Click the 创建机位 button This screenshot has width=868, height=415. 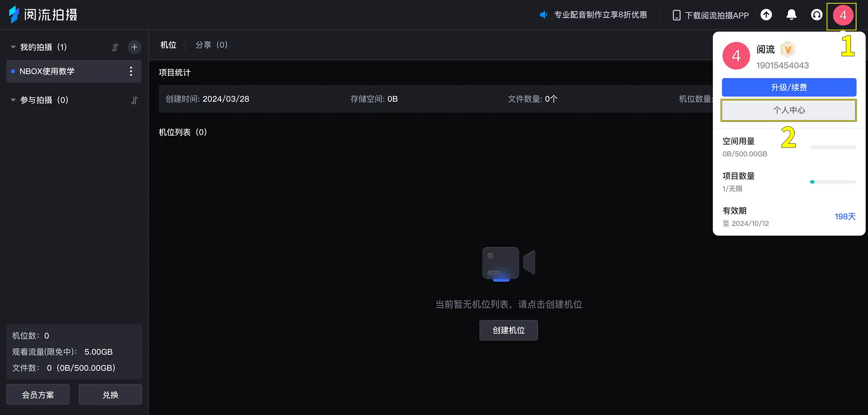pyautogui.click(x=509, y=330)
